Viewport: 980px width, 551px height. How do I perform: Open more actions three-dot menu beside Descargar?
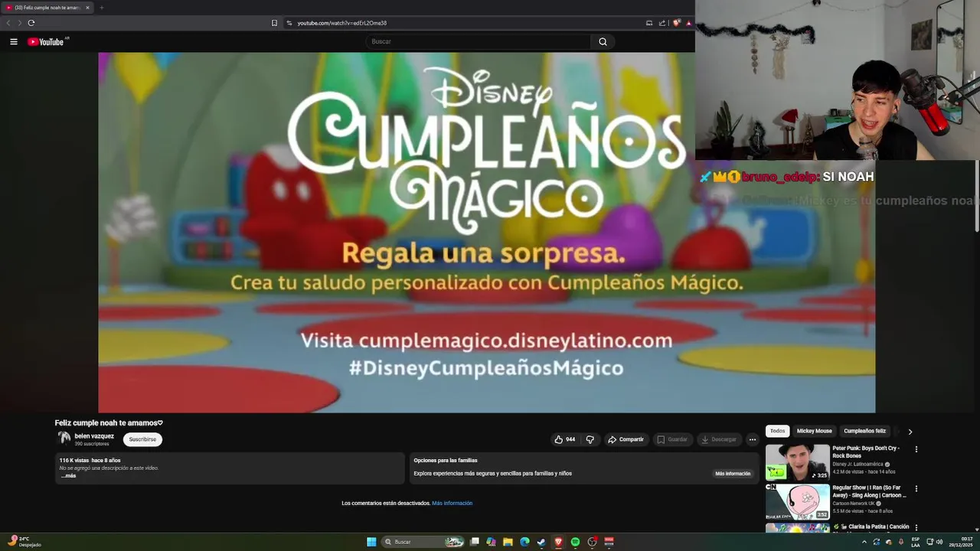pyautogui.click(x=753, y=439)
